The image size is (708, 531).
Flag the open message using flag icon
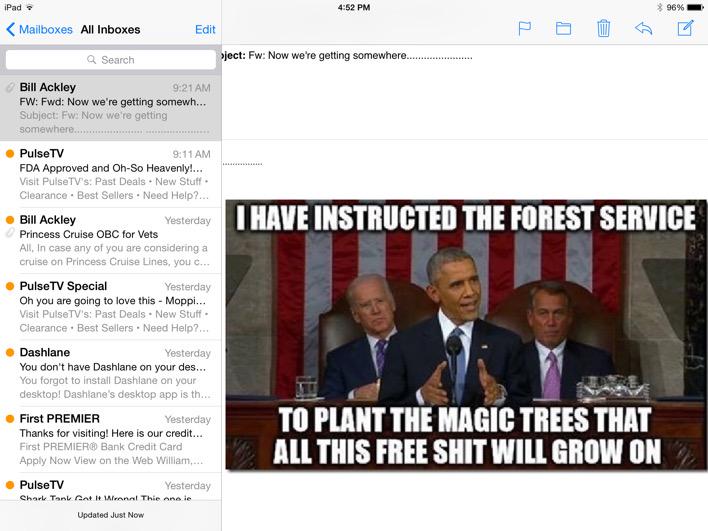point(524,29)
